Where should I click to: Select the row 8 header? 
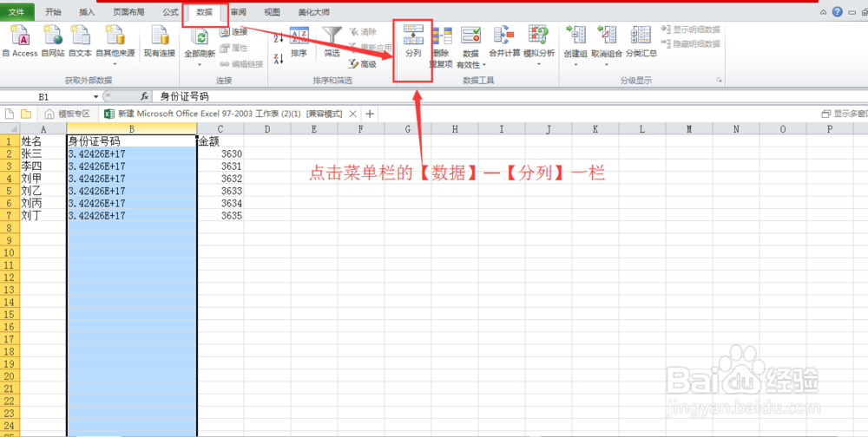[x=10, y=228]
